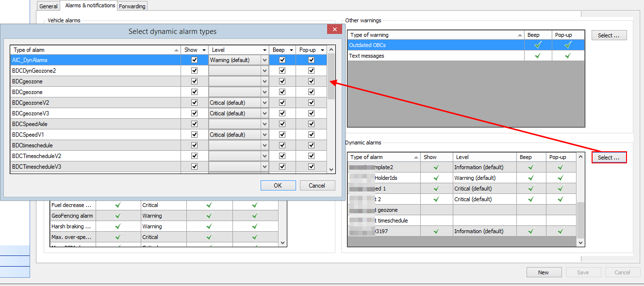The height and width of the screenshot is (286, 644).
Task: Expand Level dropdown for BDCgeozoneV3
Action: click(264, 113)
